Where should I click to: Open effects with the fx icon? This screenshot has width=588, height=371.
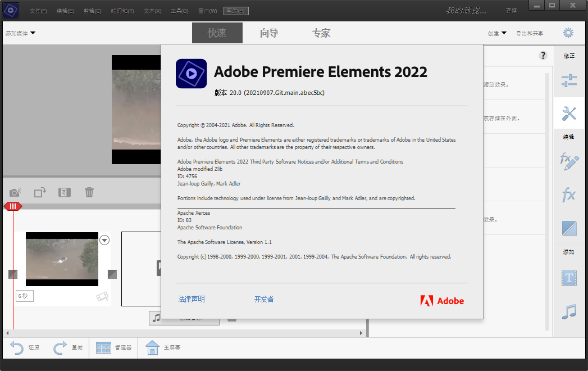[569, 195]
